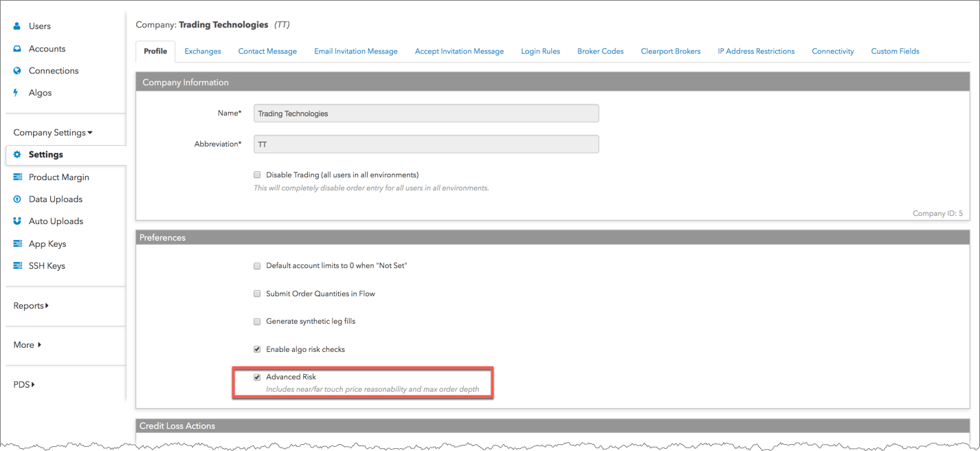Viewport: 980px width, 451px height.
Task: Open the Custom Fields tab
Action: [895, 52]
